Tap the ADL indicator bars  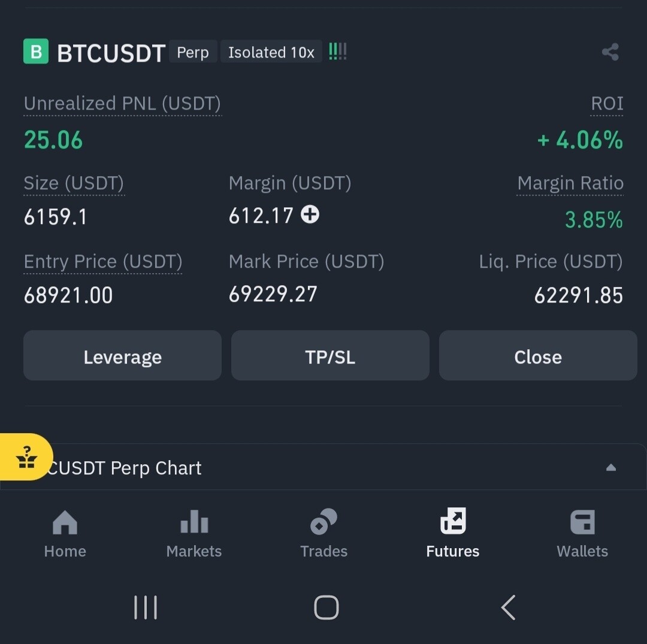pos(338,52)
